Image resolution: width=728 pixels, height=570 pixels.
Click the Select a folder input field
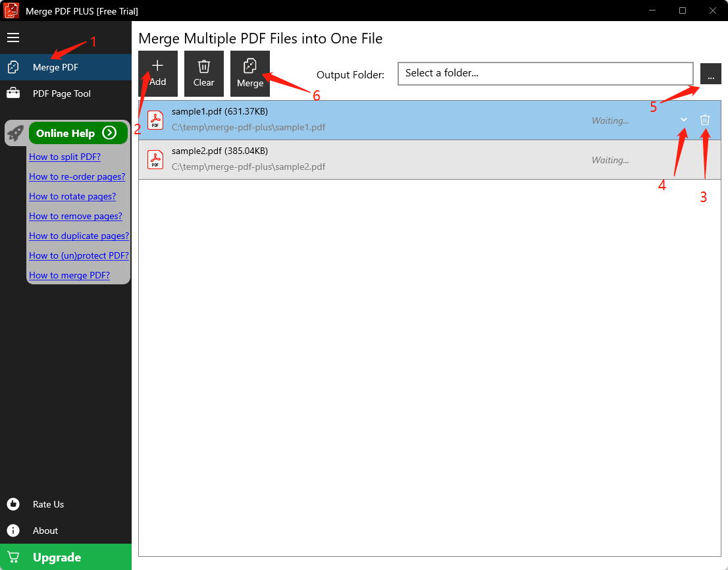(545, 73)
